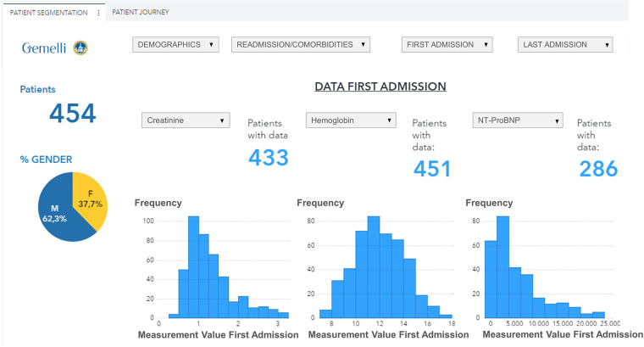Open the Hemoglobin measurement selector
The width and height of the screenshot is (644, 347).
(x=350, y=120)
